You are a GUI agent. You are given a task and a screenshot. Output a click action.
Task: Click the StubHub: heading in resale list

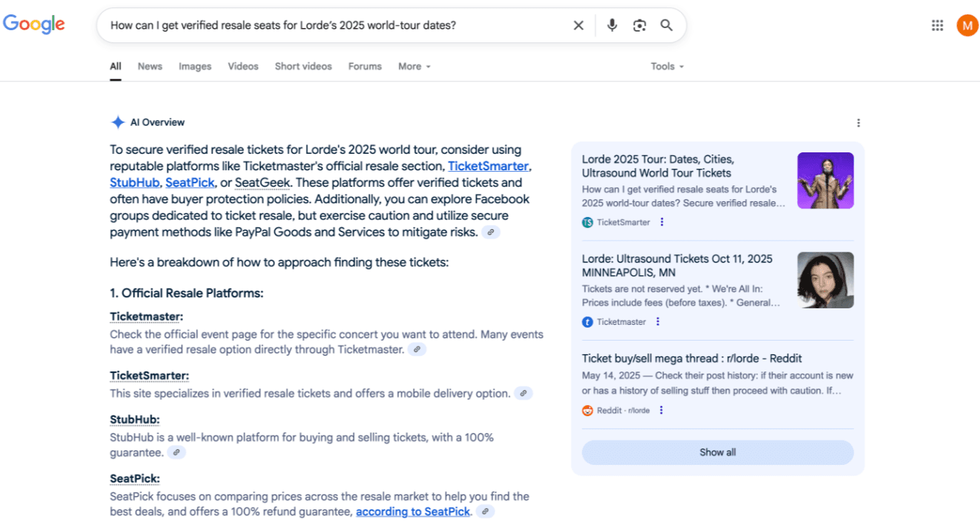pyautogui.click(x=135, y=419)
